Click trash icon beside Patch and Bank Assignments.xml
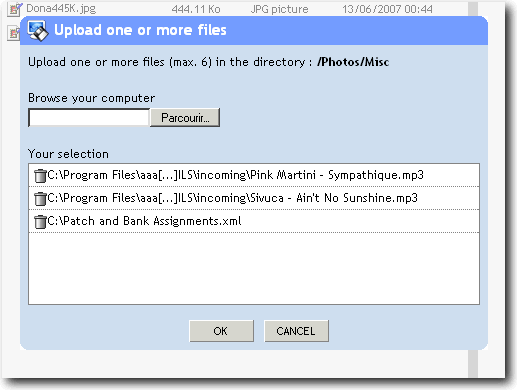Image resolution: width=517 pixels, height=390 pixels. click(x=40, y=222)
